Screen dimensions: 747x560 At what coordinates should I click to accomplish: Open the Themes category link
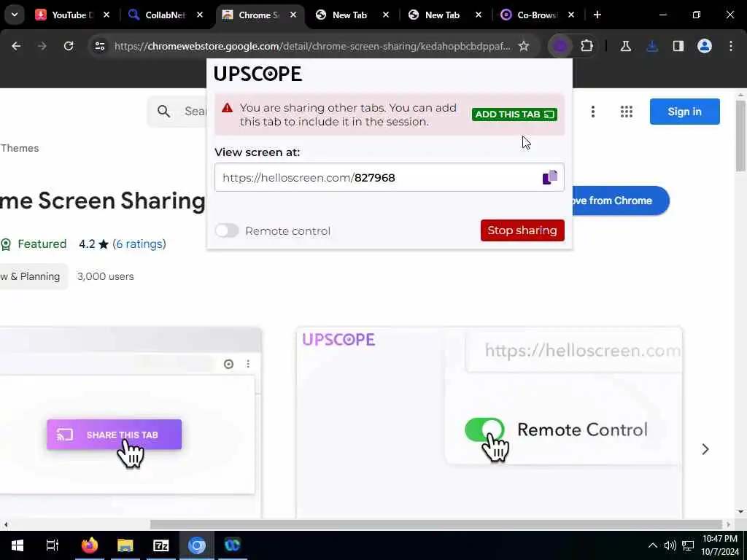[20, 148]
